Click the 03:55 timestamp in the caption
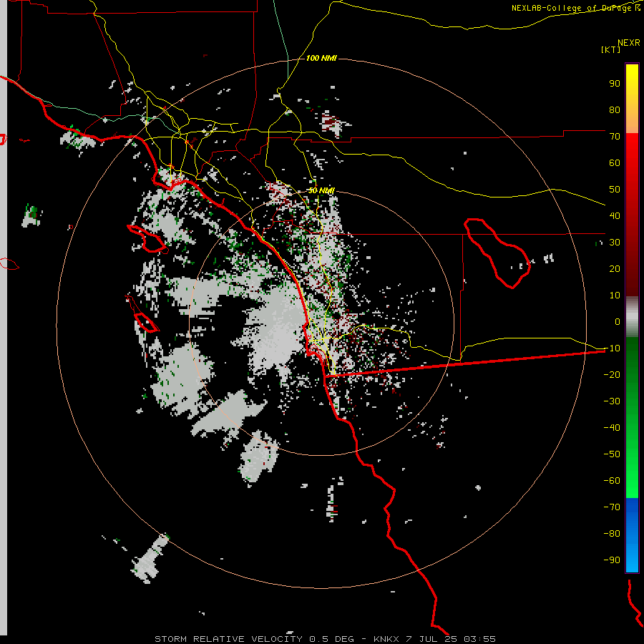The width and height of the screenshot is (644, 644). tap(479, 639)
